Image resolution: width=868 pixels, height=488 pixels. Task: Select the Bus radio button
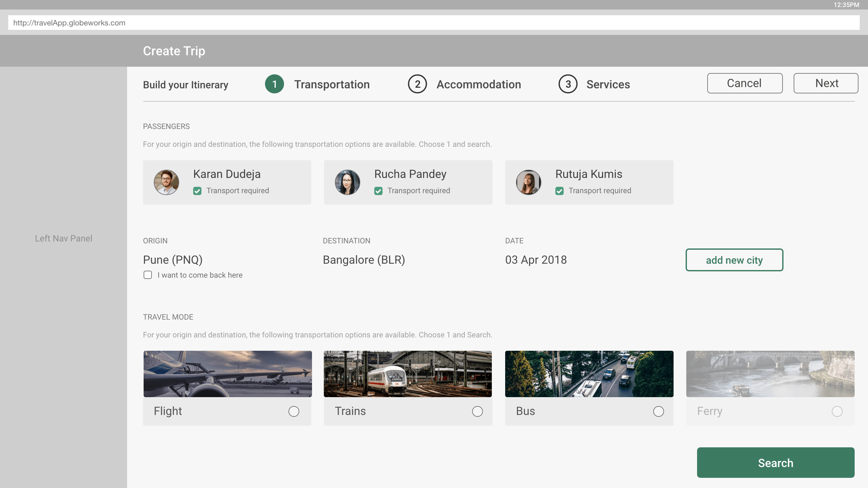(x=658, y=411)
